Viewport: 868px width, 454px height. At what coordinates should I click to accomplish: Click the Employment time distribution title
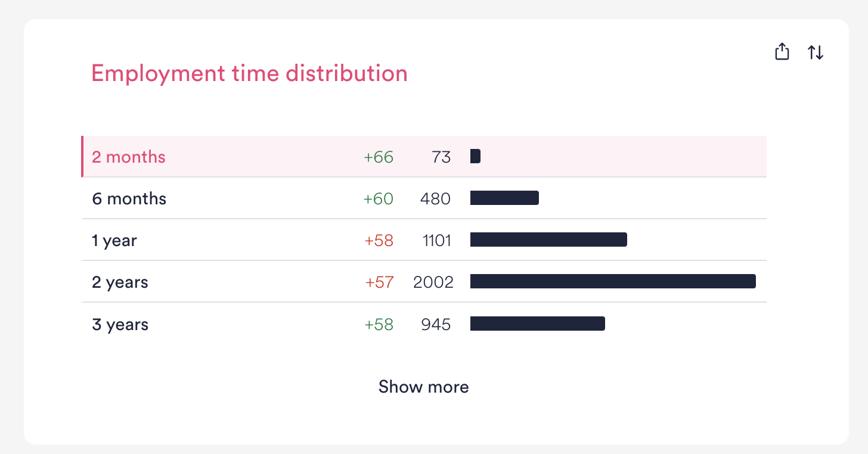pos(249,73)
